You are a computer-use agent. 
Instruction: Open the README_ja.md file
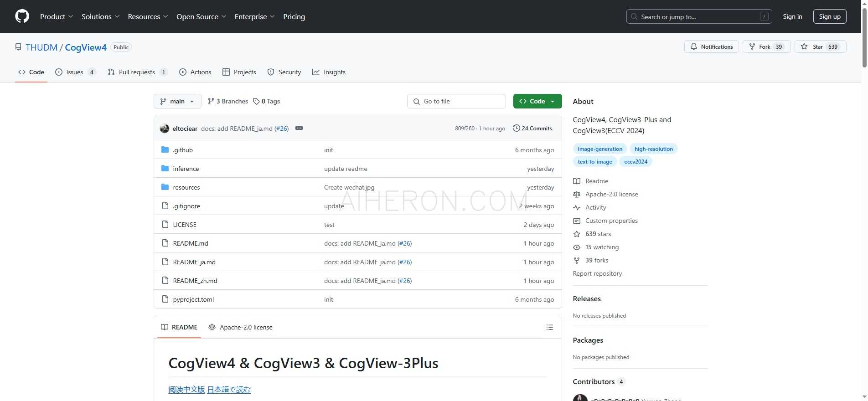click(194, 262)
